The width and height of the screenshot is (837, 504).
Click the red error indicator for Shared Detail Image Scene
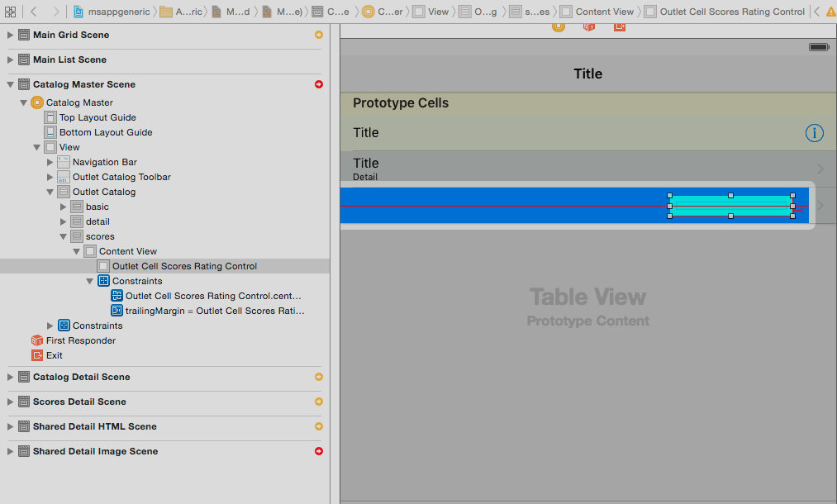click(x=319, y=451)
